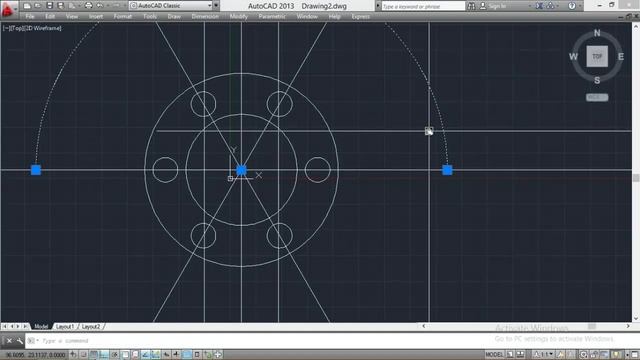The width and height of the screenshot is (640, 360).
Task: Click the Infer Constraints status bar icon
Action: tap(72, 354)
